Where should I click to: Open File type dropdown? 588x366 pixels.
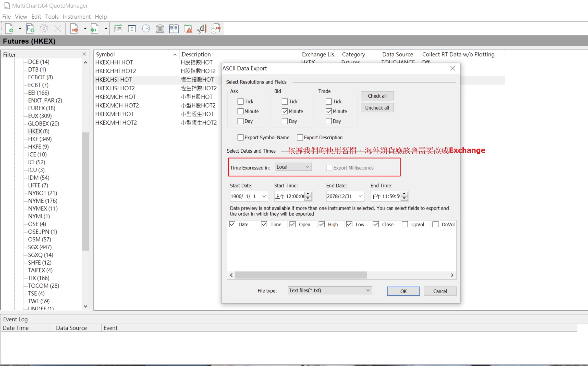(329, 290)
